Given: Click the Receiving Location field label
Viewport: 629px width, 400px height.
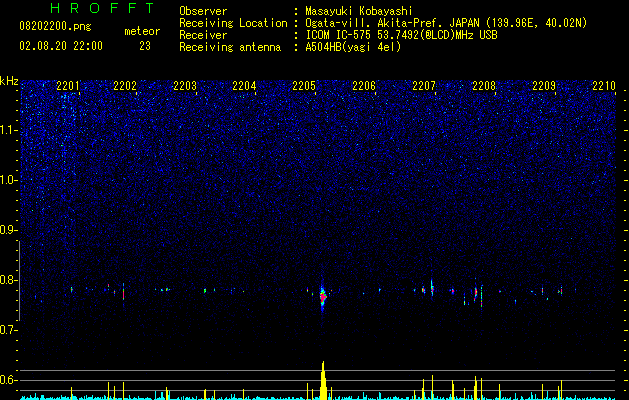Looking at the screenshot, I should coord(233,23).
